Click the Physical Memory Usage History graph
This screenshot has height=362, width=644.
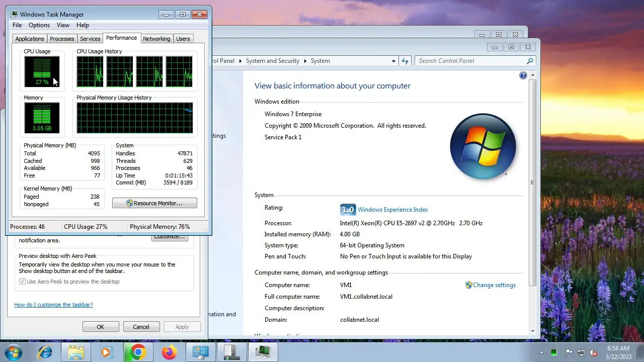(x=135, y=118)
